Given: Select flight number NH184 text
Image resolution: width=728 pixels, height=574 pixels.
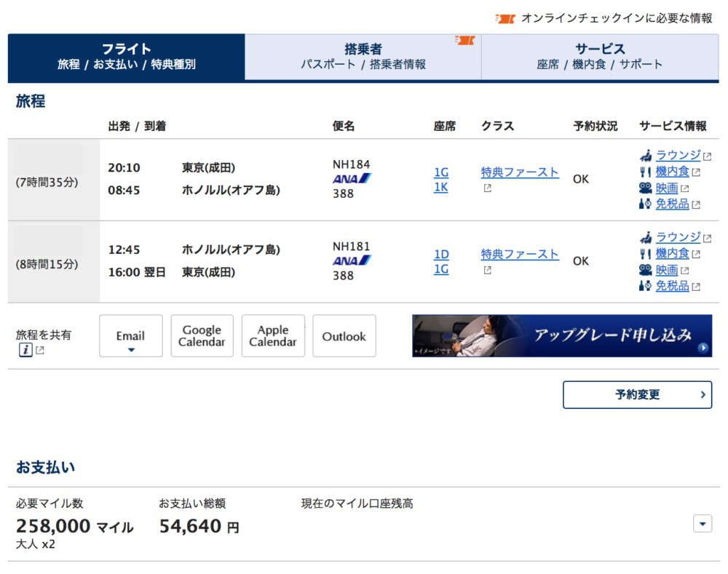Looking at the screenshot, I should (351, 164).
